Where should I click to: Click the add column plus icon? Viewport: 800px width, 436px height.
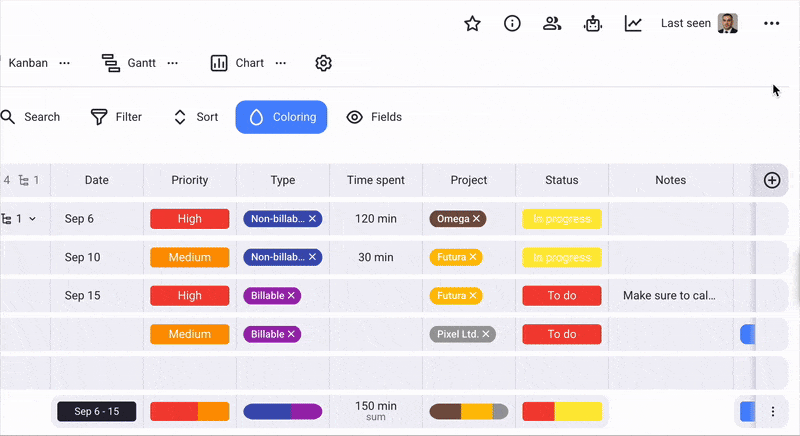pyautogui.click(x=771, y=180)
